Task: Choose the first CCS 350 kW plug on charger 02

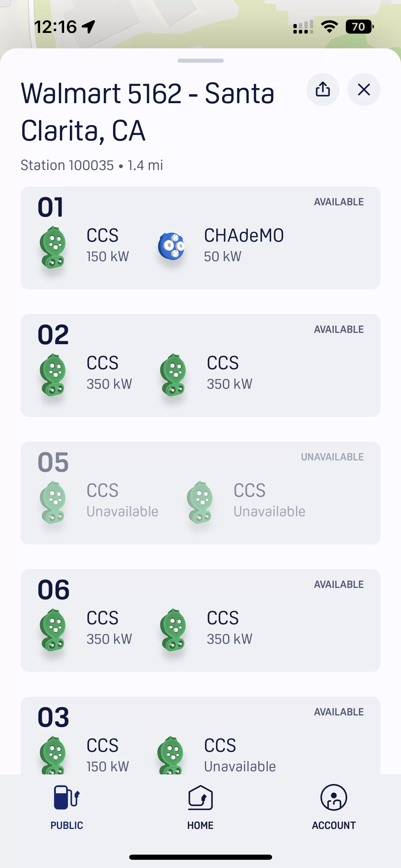Action: pos(85,374)
